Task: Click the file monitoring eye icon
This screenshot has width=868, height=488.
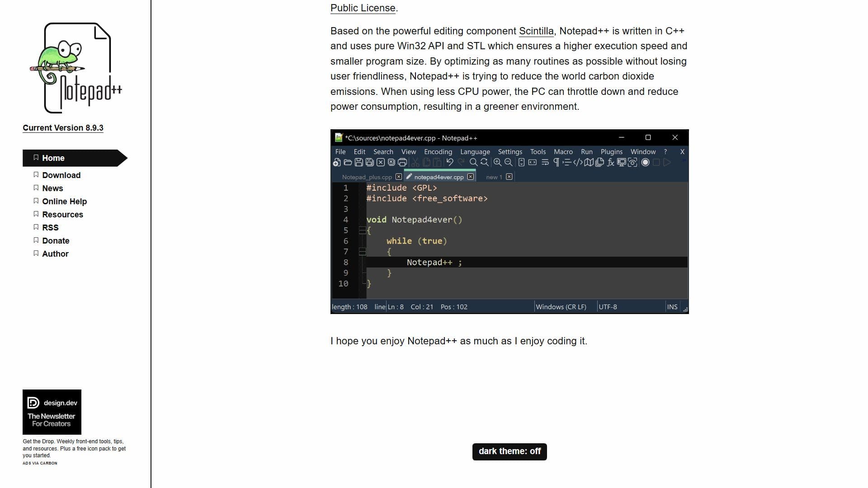Action: tap(632, 162)
